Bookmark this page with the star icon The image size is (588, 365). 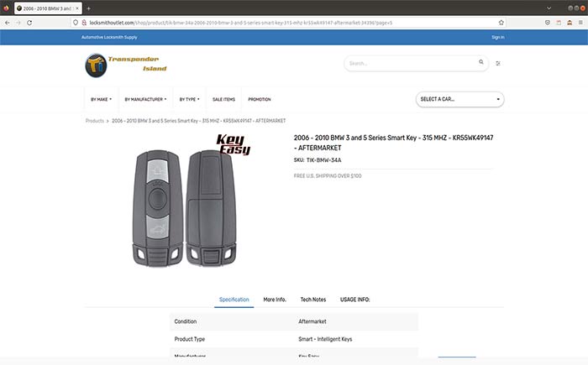point(501,23)
